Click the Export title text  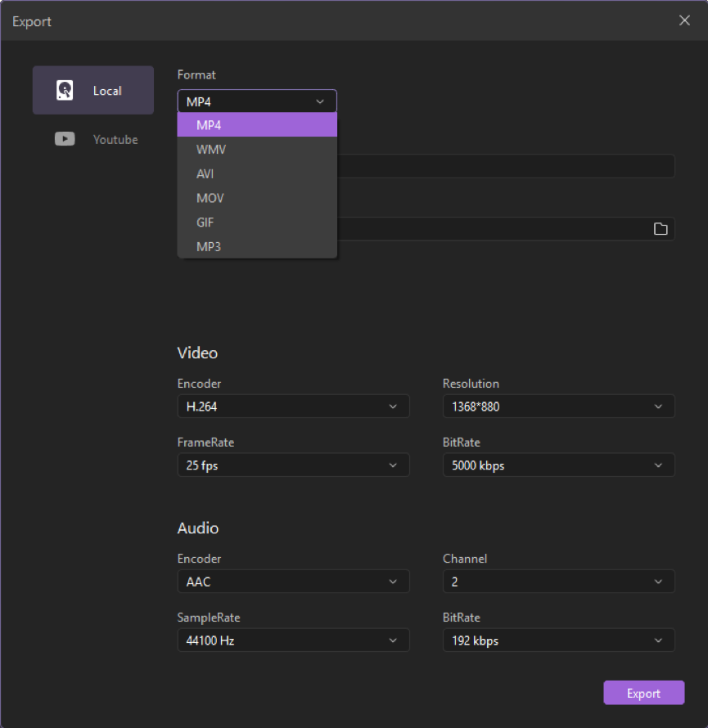click(x=32, y=21)
